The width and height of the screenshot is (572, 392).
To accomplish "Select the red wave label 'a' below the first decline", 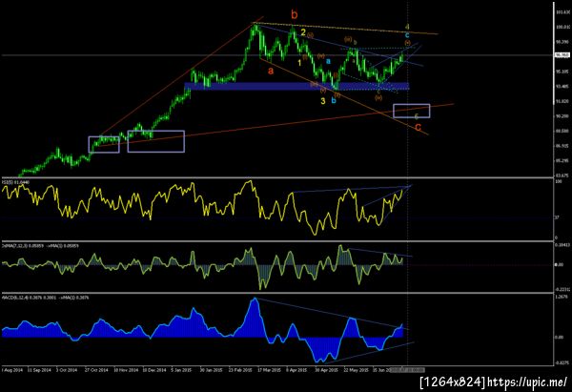I will click(271, 71).
